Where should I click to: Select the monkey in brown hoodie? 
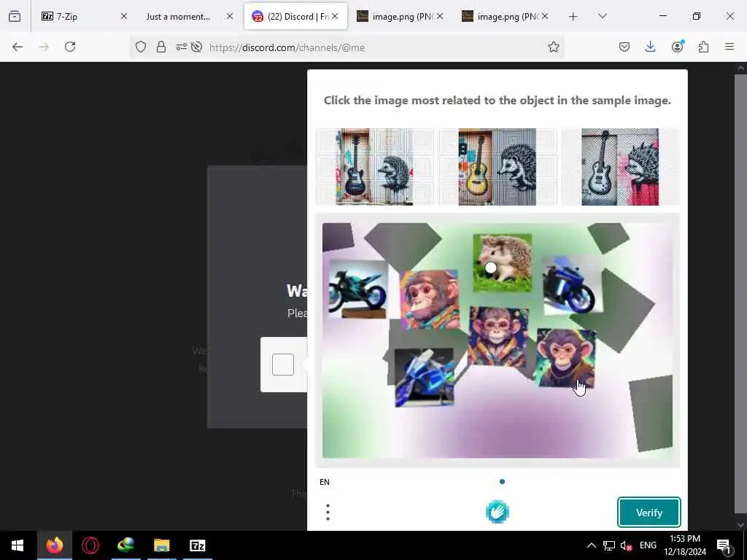pyautogui.click(x=565, y=358)
